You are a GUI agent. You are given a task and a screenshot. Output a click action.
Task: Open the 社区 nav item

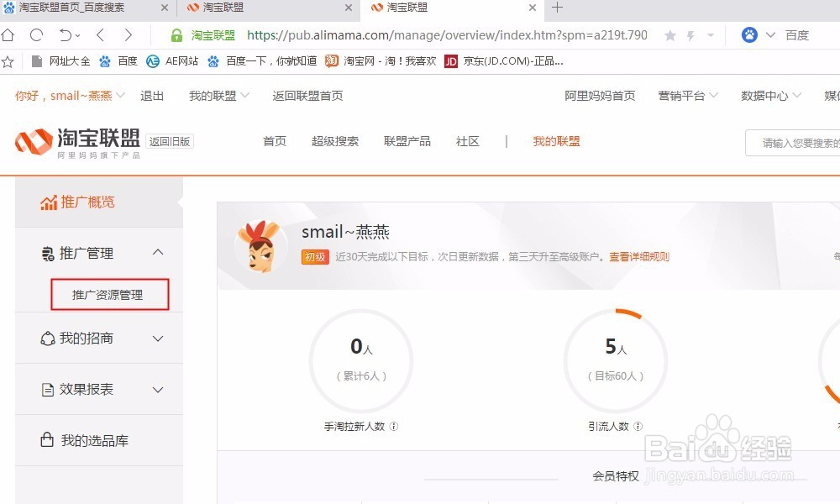pos(467,141)
